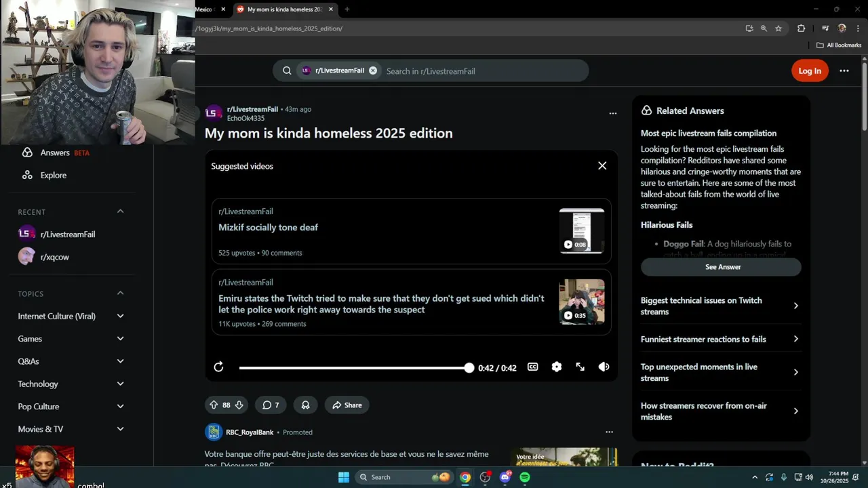Open the Emiru Twitch suggested video title
868x488 pixels.
pyautogui.click(x=381, y=304)
